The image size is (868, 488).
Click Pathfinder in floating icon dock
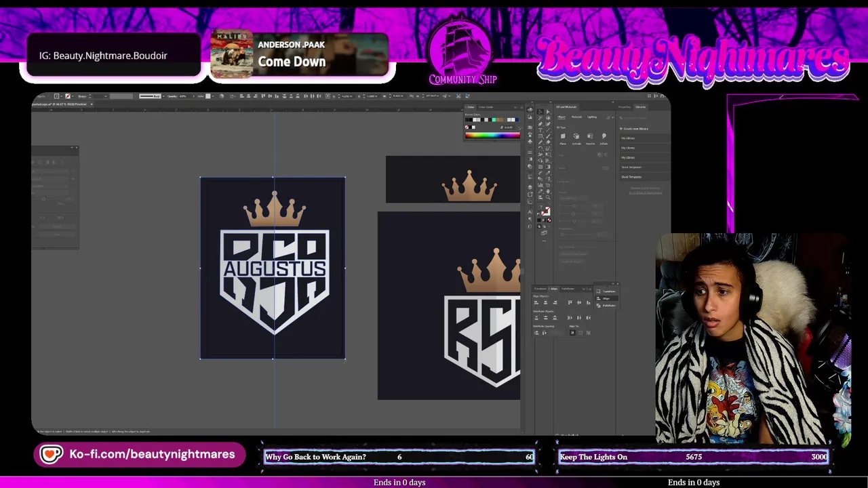pos(606,306)
